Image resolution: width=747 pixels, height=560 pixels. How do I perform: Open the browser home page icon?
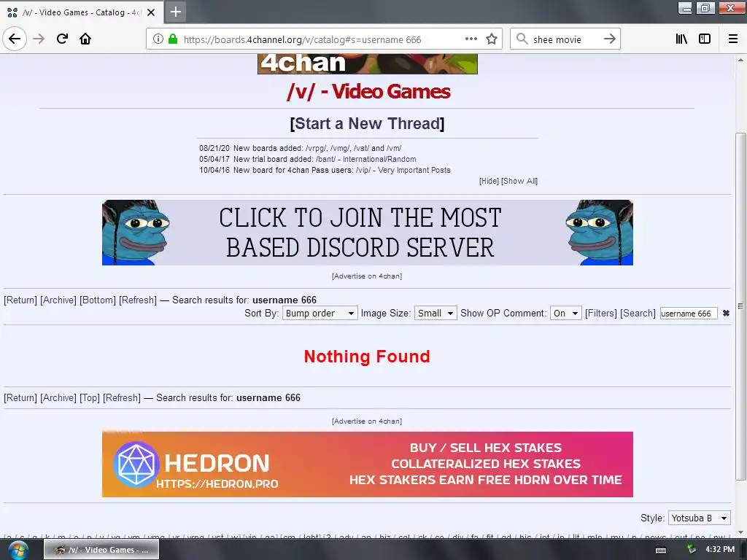(x=85, y=39)
